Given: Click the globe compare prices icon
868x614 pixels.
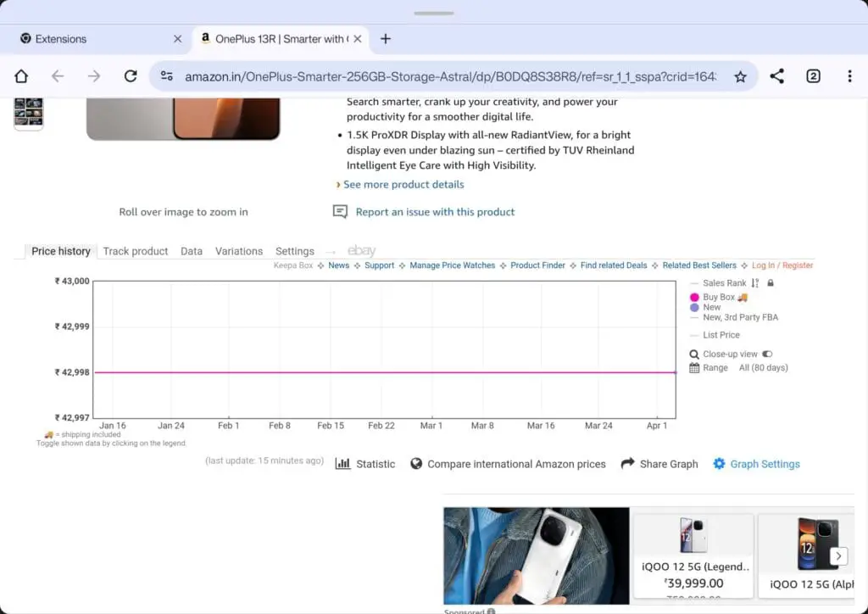Looking at the screenshot, I should [416, 463].
